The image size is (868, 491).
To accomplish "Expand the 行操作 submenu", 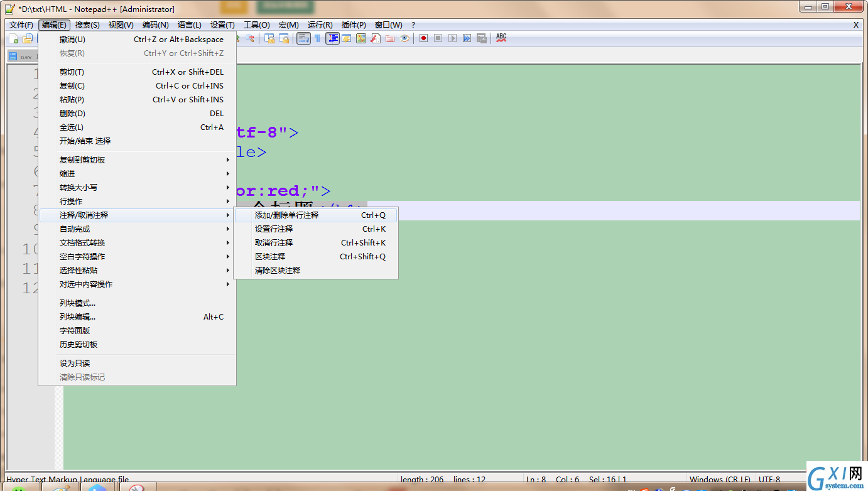I will [137, 201].
